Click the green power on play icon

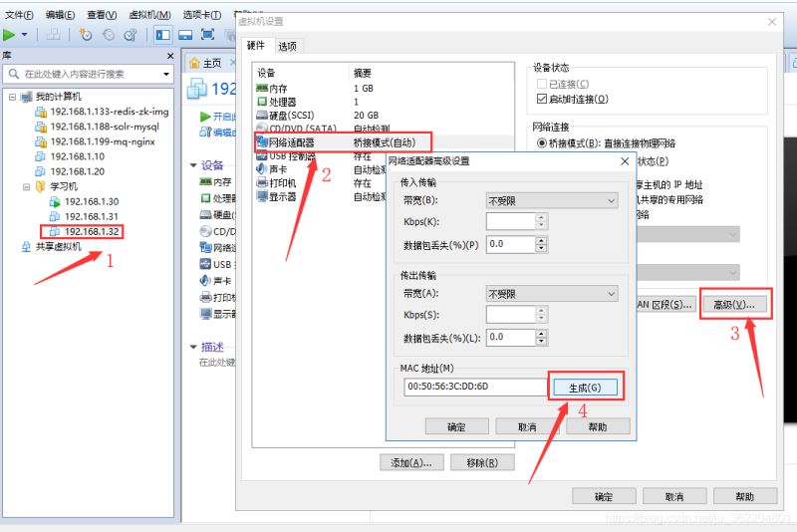click(10, 35)
